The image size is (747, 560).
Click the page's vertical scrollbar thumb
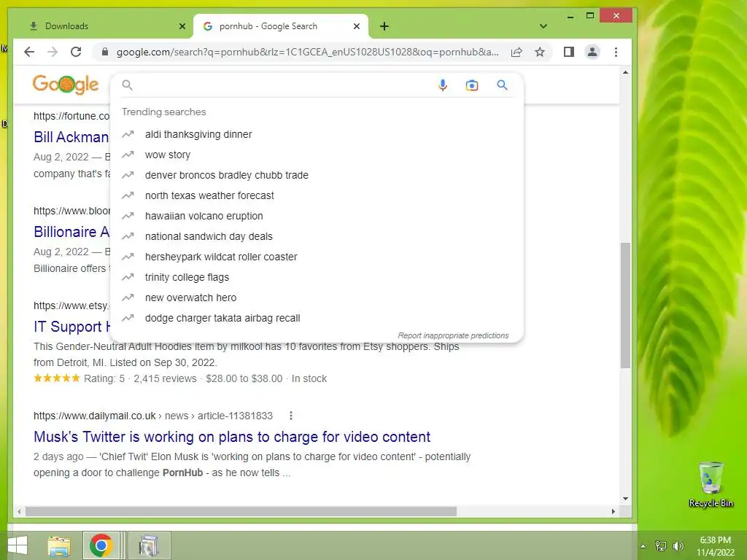point(625,305)
